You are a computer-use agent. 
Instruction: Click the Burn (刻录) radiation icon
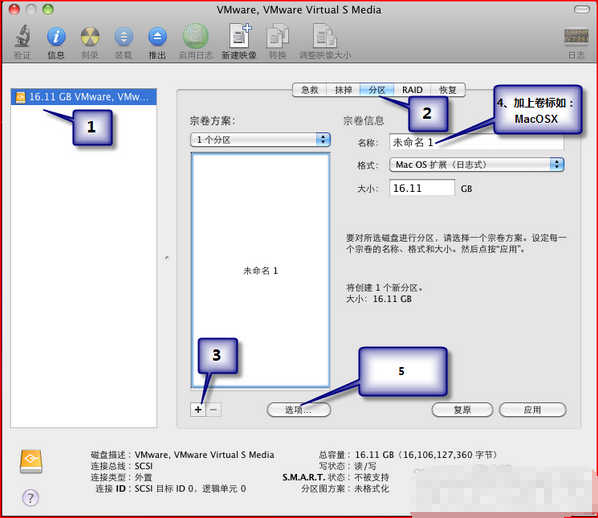click(x=90, y=37)
